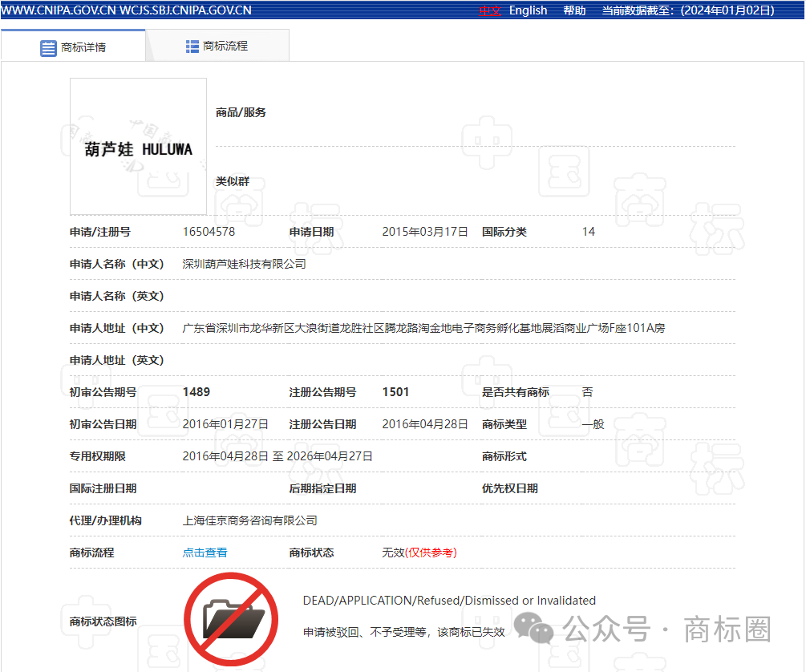Click registration announcement issue number 1501
This screenshot has height=672, width=806.
click(x=395, y=392)
